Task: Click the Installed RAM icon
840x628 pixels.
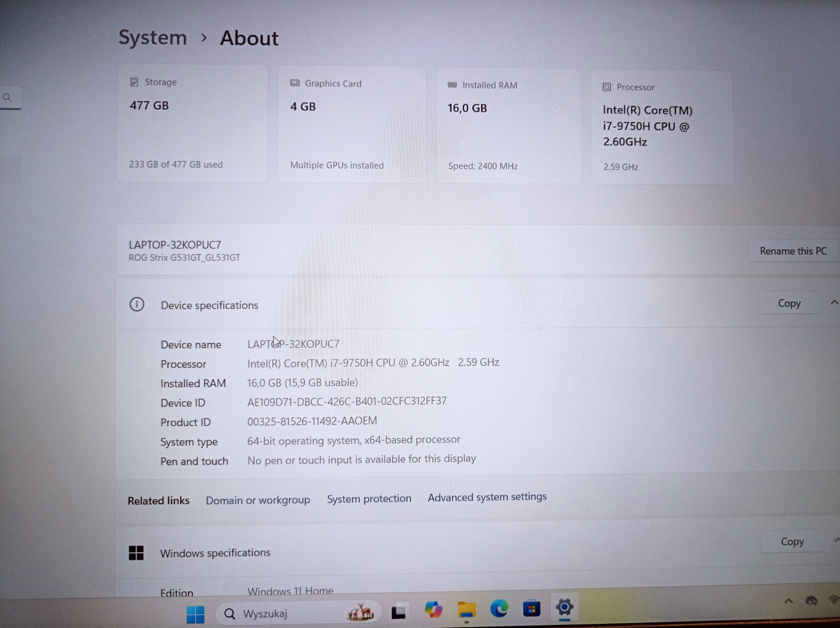Action: tap(452, 85)
